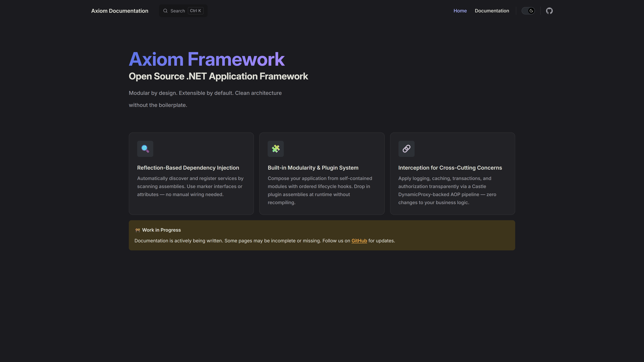Screen dimensions: 644x362
Task: Click the construction sign Work in Progress icon
Action: (138, 230)
